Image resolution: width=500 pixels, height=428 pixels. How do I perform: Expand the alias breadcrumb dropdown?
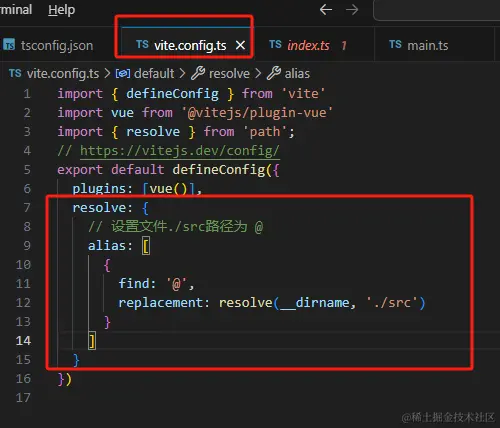297,74
